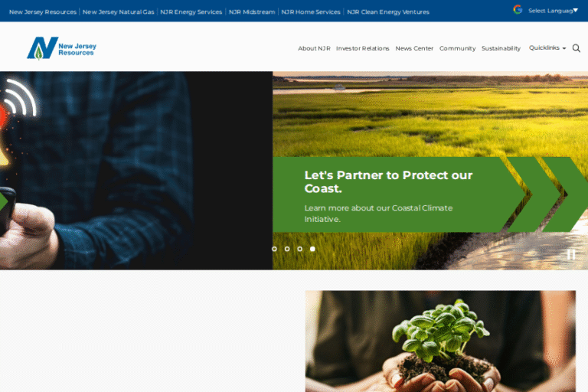Select the first carousel slide dot
Viewport: 588px width, 392px height.
(275, 249)
